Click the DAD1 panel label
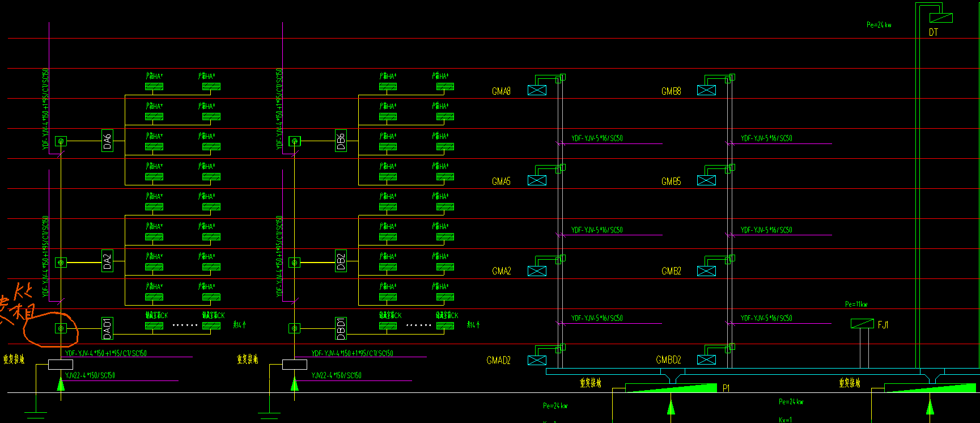The height and width of the screenshot is (423, 980). click(107, 328)
